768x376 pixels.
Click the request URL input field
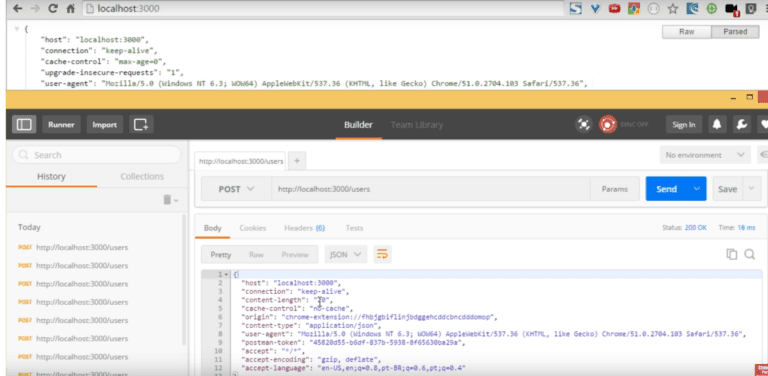(x=431, y=189)
